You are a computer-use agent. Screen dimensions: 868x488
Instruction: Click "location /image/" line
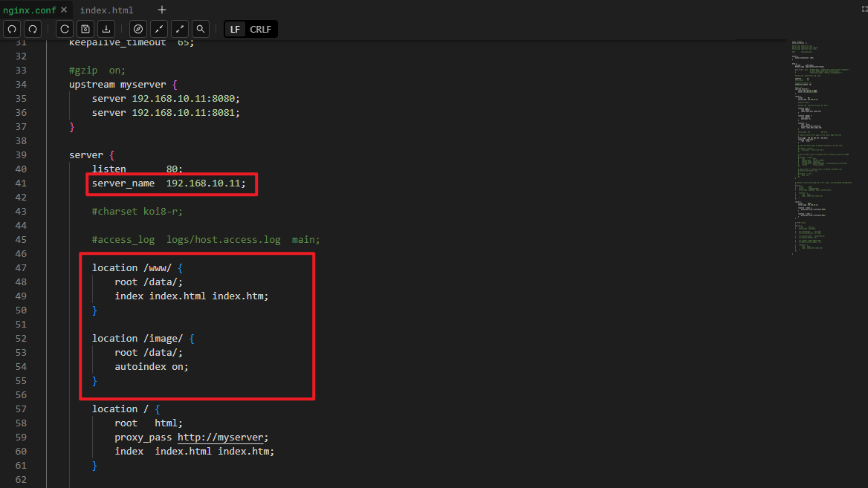(x=143, y=338)
